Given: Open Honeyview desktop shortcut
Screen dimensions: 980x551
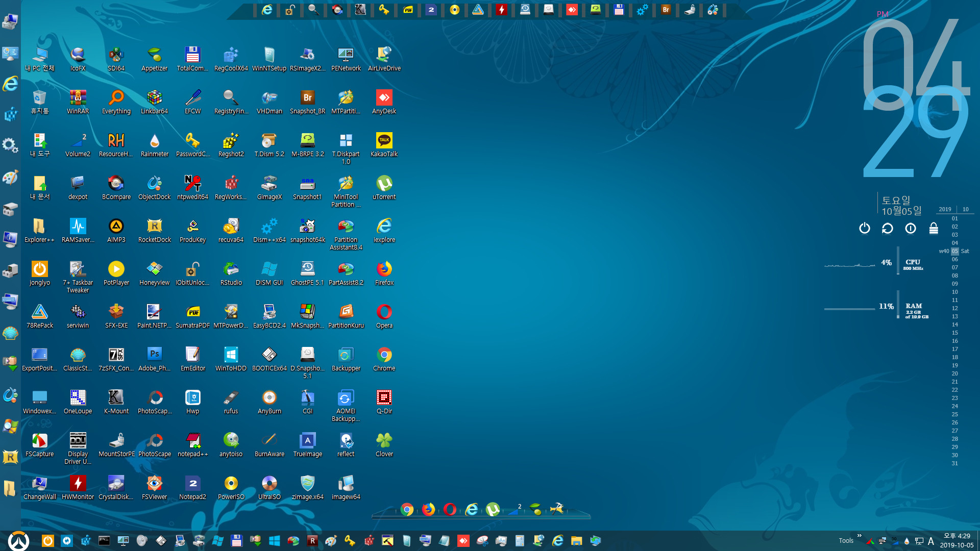Looking at the screenshot, I should (154, 273).
